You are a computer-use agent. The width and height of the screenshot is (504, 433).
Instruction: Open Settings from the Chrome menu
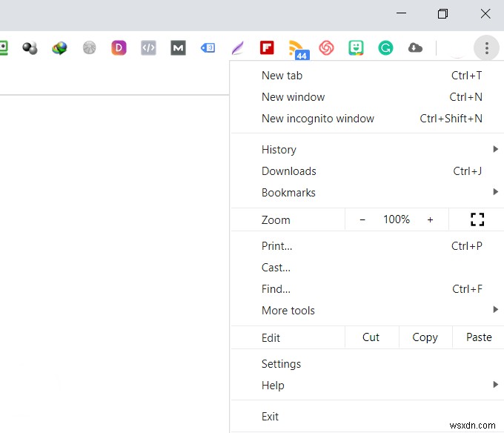[x=367, y=364]
